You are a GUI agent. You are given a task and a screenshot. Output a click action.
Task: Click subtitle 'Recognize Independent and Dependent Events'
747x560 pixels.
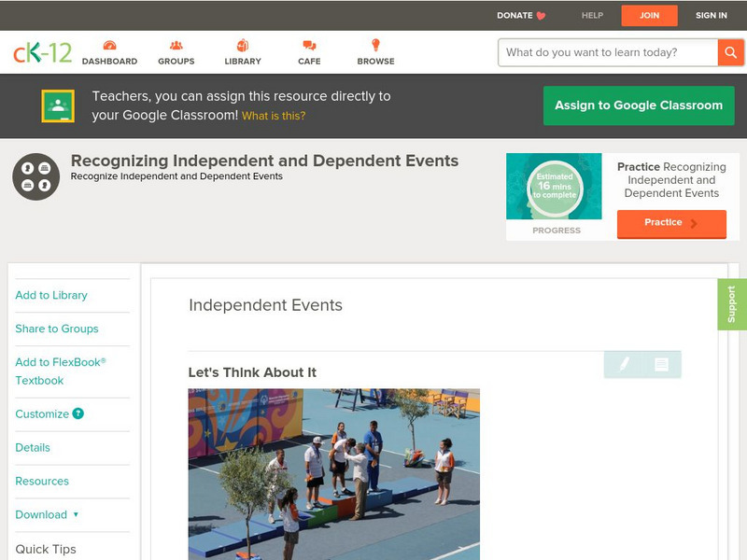point(176,176)
